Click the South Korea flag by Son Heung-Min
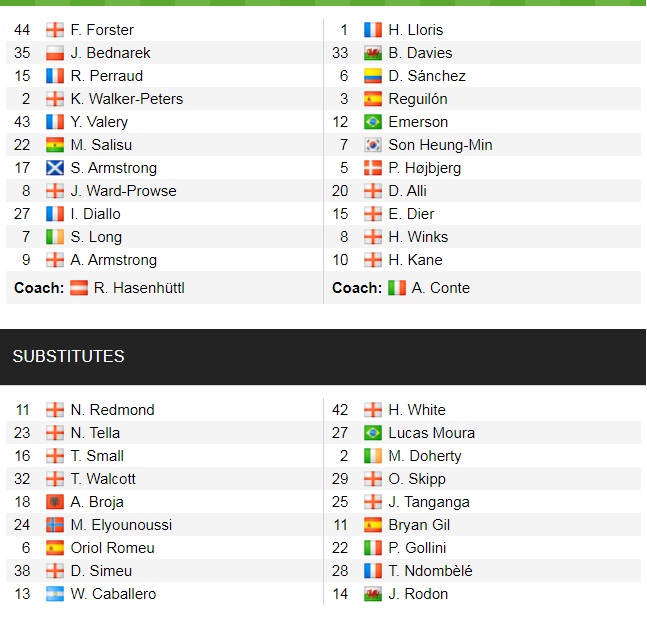This screenshot has width=647, height=617. click(x=373, y=145)
